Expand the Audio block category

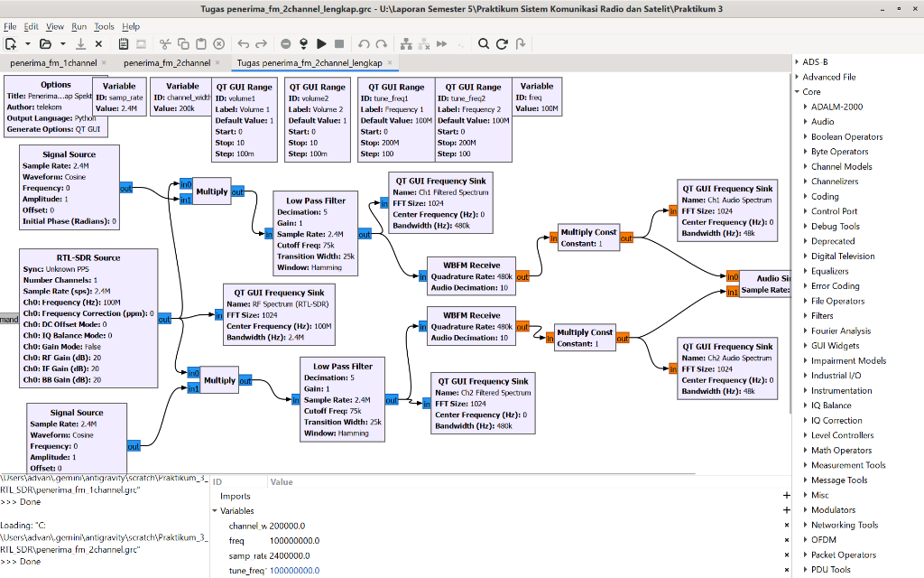click(806, 122)
